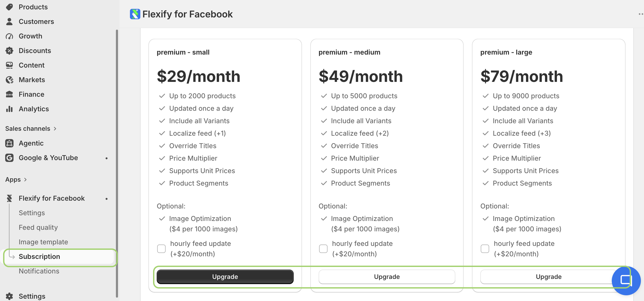Click the Products tag icon

coord(9,7)
